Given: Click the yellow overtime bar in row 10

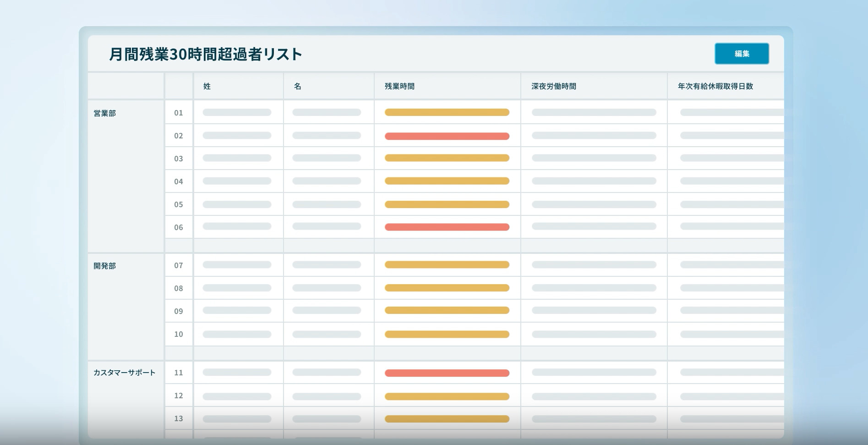Looking at the screenshot, I should (x=447, y=334).
